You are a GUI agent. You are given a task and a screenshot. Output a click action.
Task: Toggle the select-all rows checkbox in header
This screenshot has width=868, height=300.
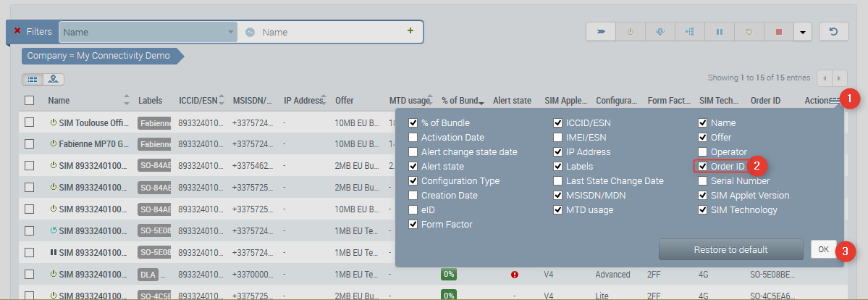point(30,101)
